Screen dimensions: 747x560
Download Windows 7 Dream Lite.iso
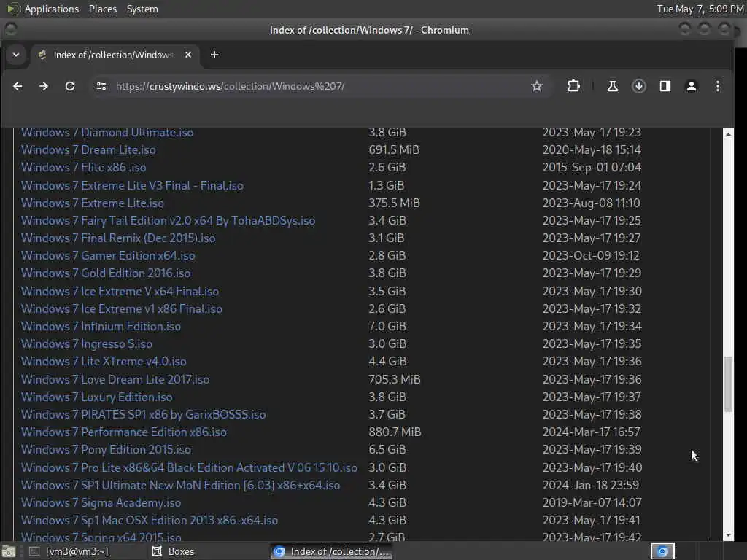88,150
